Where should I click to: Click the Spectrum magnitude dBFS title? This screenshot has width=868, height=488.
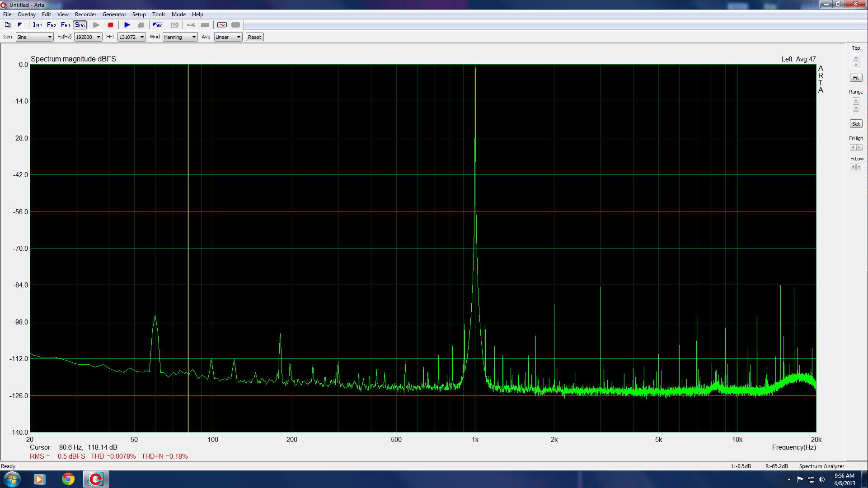click(73, 59)
